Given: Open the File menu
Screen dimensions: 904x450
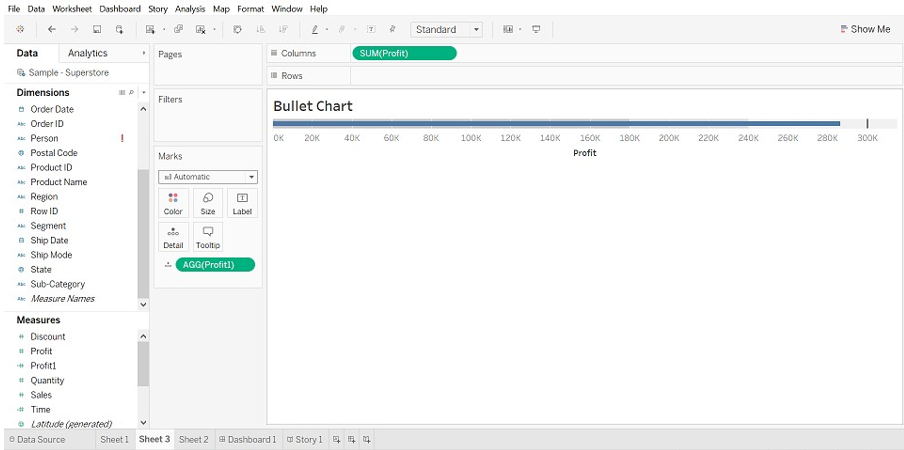Looking at the screenshot, I should click(14, 9).
